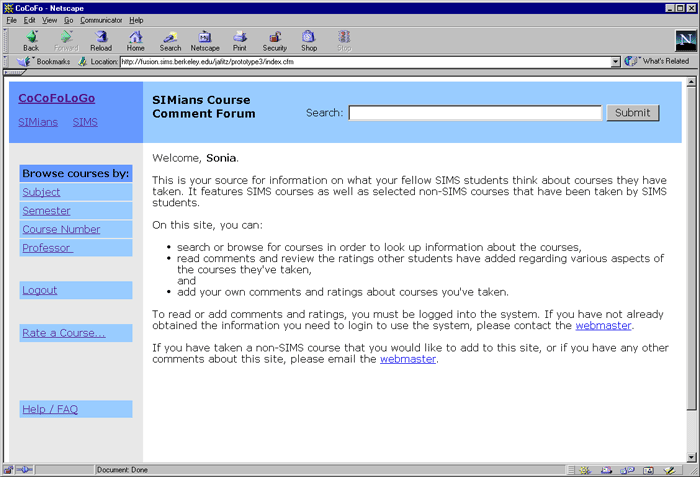Collapse the location toolbar via left handle
Screen dimensions: 700x477
click(x=5, y=61)
